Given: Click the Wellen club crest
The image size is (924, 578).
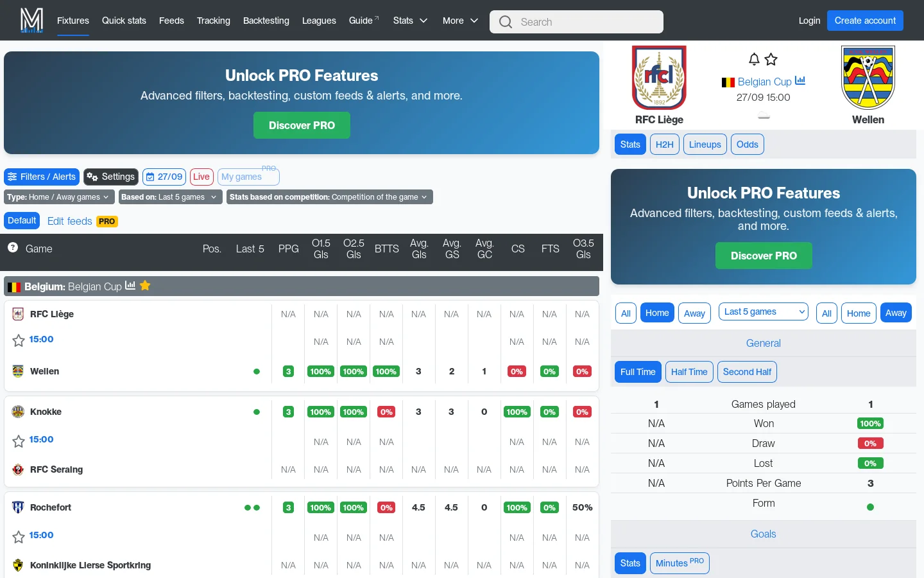Looking at the screenshot, I should 868,78.
